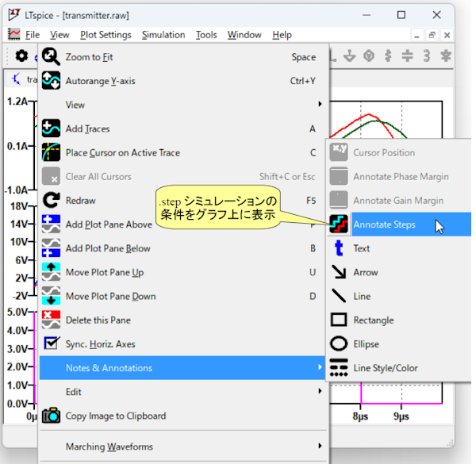Select the Text annotation option
This screenshot has height=464, width=476.
(361, 248)
